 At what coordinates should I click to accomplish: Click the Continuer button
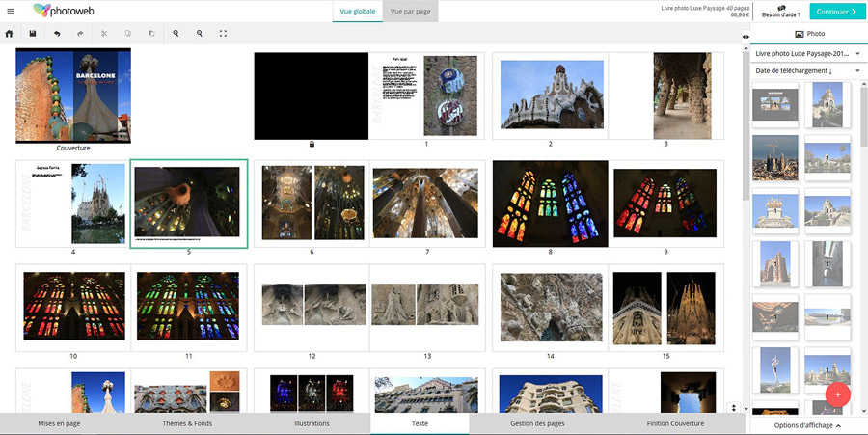click(837, 12)
